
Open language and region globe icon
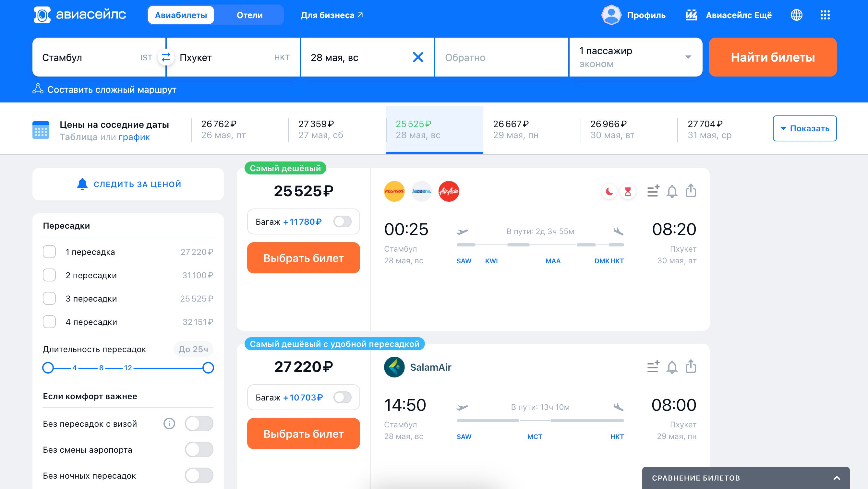(796, 15)
